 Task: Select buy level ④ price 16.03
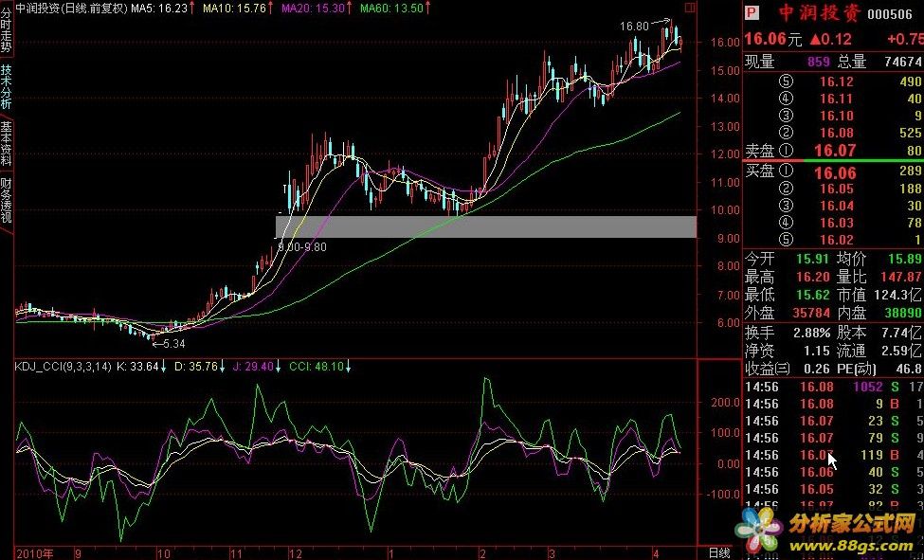836,223
